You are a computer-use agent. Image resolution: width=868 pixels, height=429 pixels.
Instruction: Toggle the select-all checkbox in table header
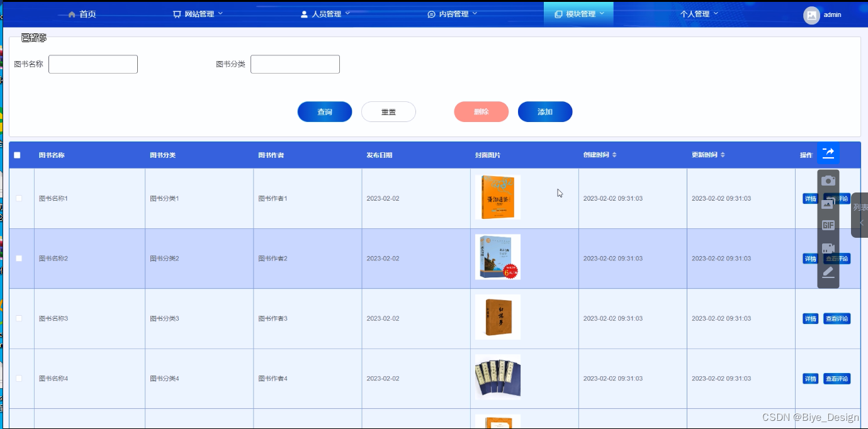pyautogui.click(x=17, y=155)
